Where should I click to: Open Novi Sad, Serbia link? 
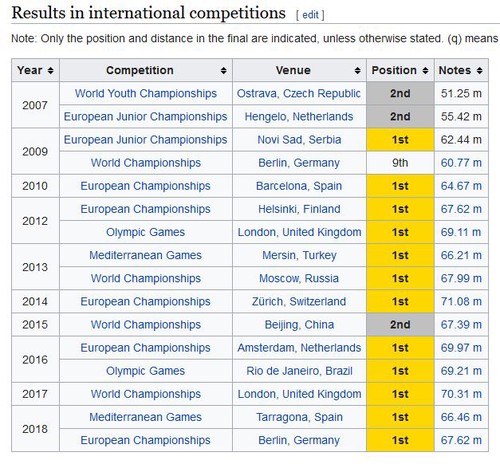point(299,140)
